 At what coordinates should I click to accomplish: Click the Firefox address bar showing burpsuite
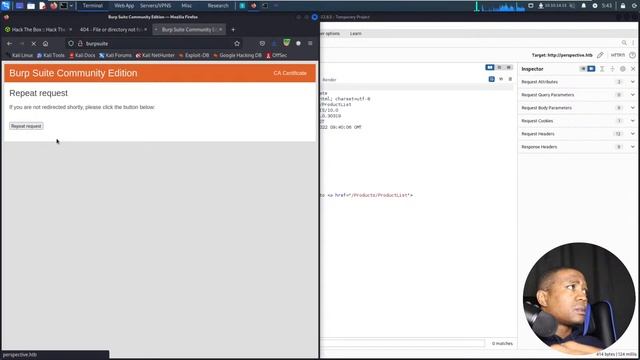155,43
